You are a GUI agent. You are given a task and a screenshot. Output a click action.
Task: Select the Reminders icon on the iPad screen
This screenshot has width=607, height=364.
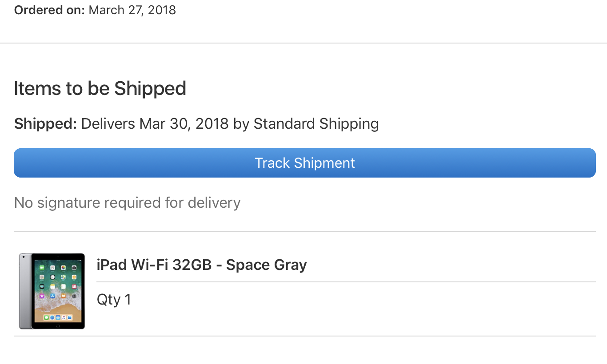coord(63,286)
